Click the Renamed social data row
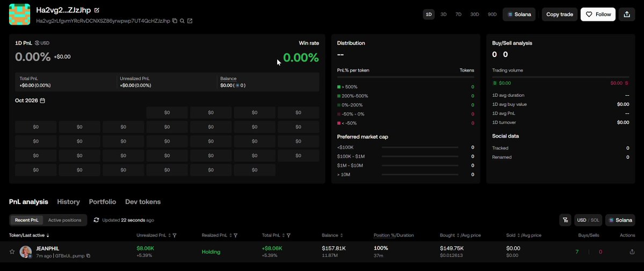Viewport: 644px width, 271px height. click(561, 157)
